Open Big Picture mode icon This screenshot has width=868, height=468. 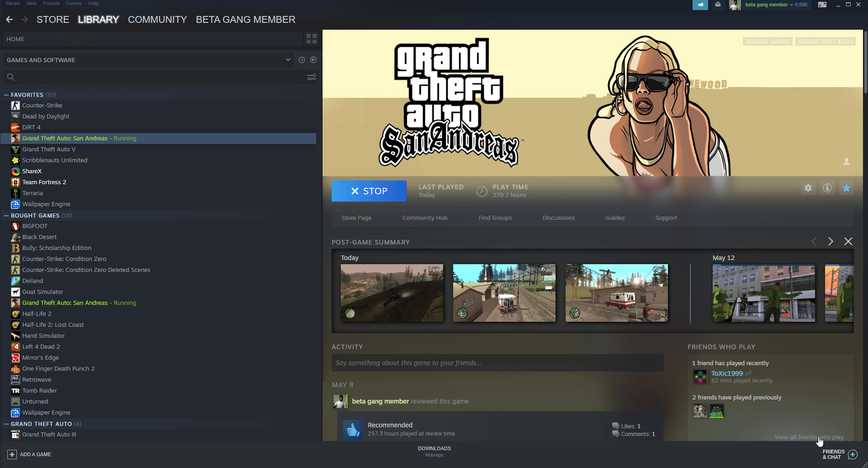(822, 5)
